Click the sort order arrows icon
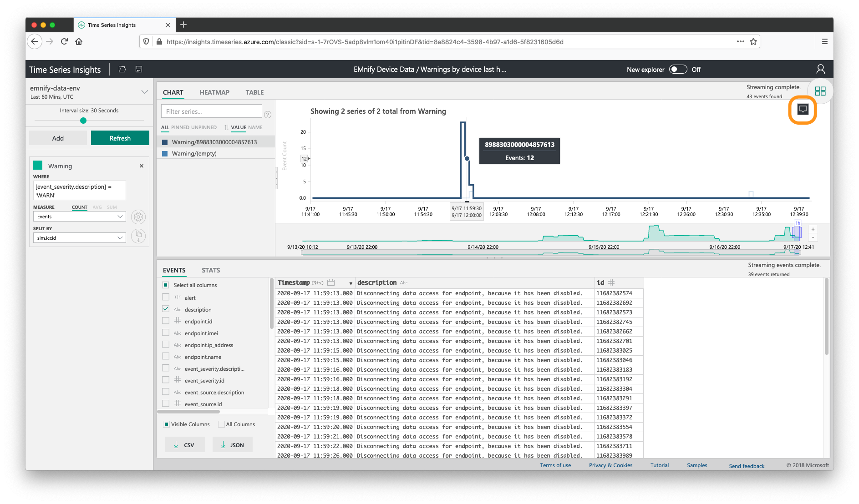This screenshot has width=859, height=504. 226,127
